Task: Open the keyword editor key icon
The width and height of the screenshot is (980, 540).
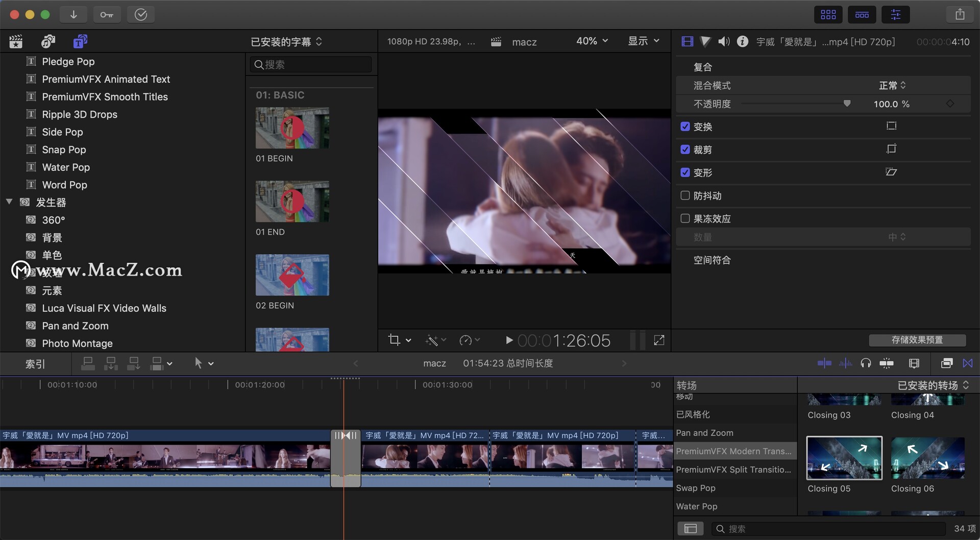Action: [107, 15]
